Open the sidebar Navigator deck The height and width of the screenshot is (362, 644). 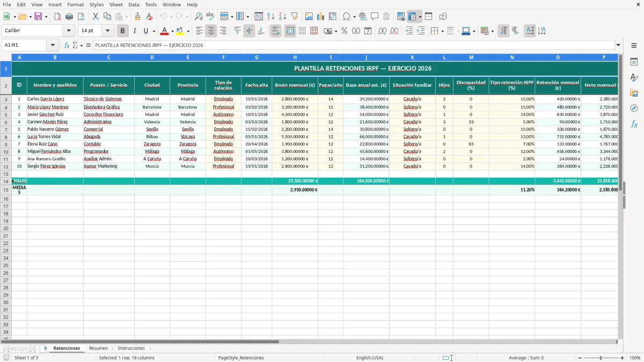(x=634, y=109)
